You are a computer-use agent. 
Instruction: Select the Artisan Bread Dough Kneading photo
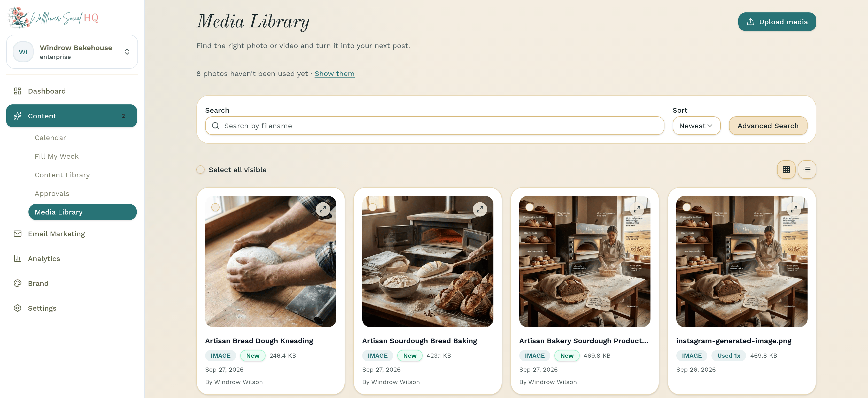coord(215,207)
